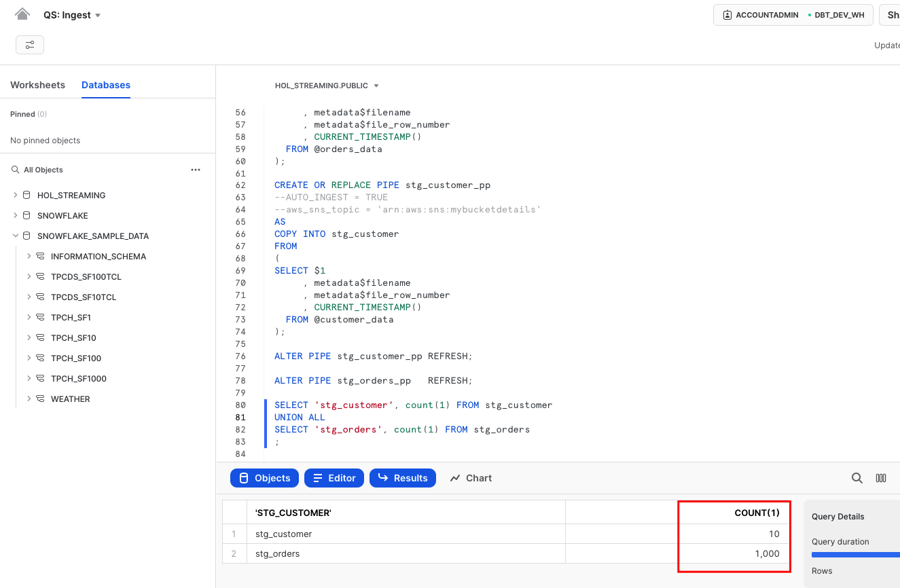Click the home icon
Image resolution: width=900 pixels, height=588 pixels.
22,14
